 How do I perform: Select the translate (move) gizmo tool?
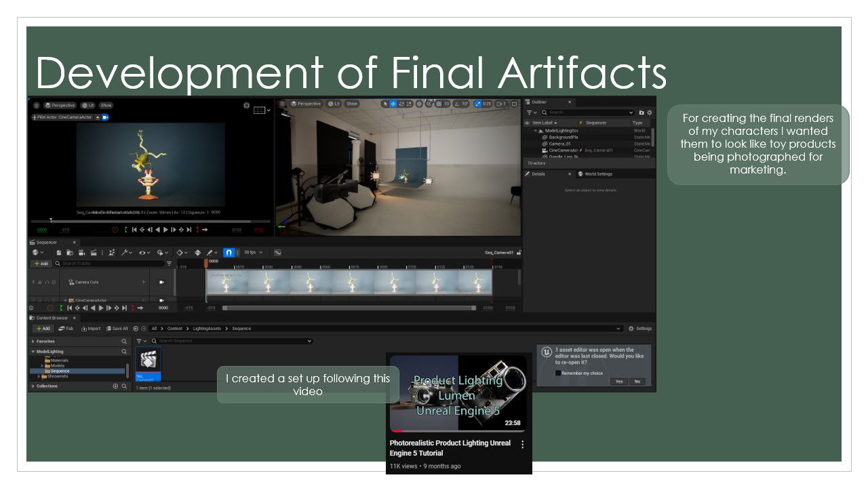393,104
